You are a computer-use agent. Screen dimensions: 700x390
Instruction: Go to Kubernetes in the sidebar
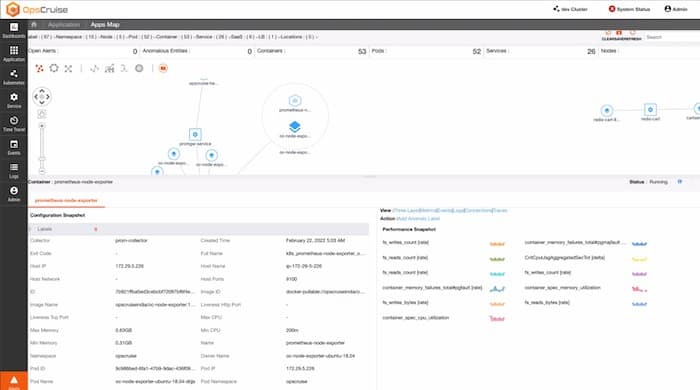click(14, 77)
